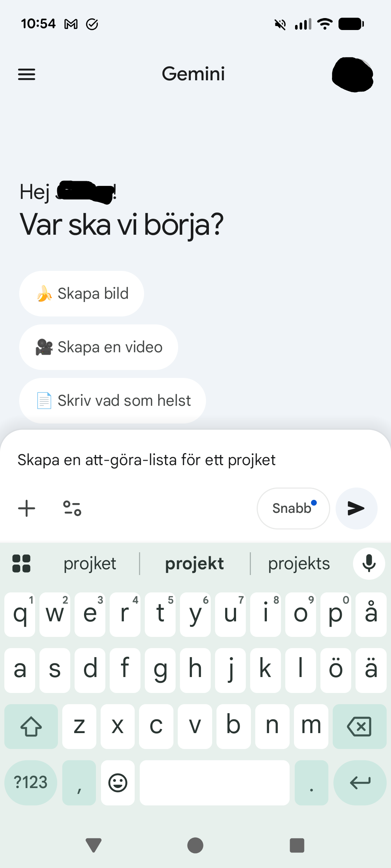Screen dimensions: 391x868
Task: Open the tools settings sliders icon
Action: click(x=72, y=508)
